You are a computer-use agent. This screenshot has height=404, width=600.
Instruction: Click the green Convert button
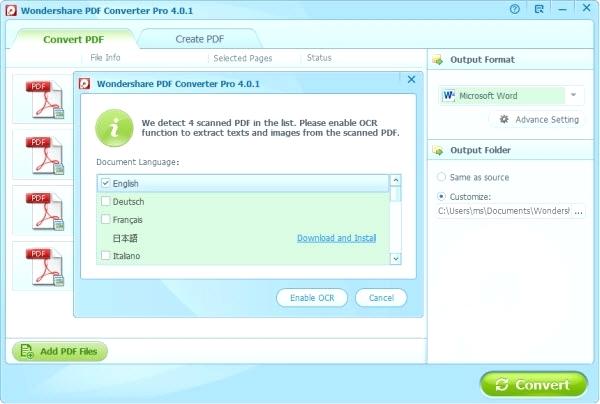[x=533, y=384]
